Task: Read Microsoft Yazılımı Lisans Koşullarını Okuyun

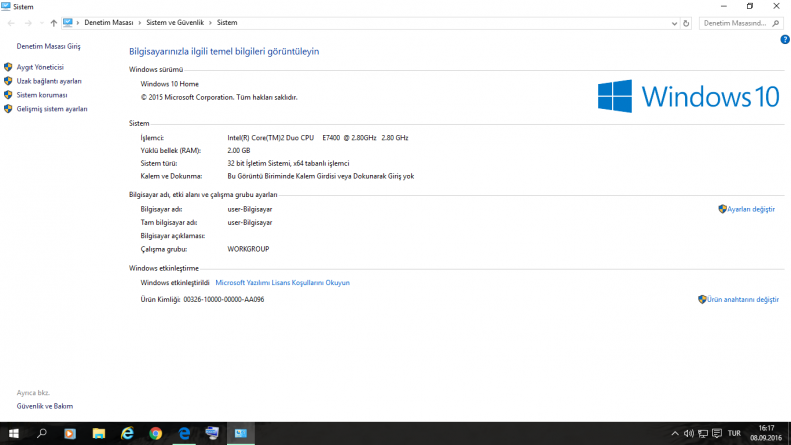Action: [x=282, y=283]
